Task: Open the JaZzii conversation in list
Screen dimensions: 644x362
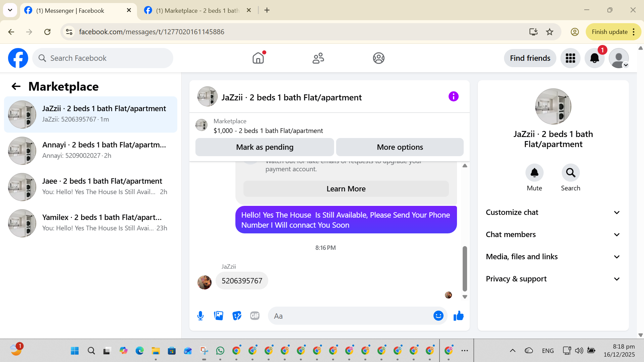Action: 91,115
